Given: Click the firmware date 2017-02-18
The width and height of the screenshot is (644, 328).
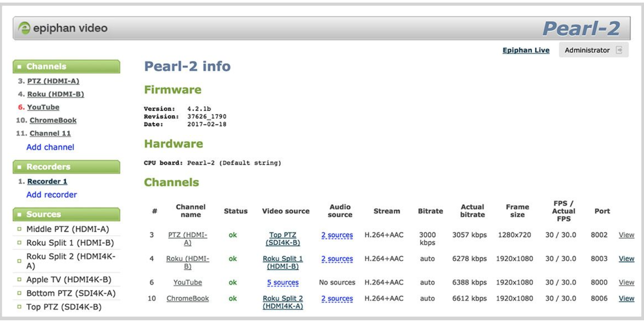Looking at the screenshot, I should 207,124.
